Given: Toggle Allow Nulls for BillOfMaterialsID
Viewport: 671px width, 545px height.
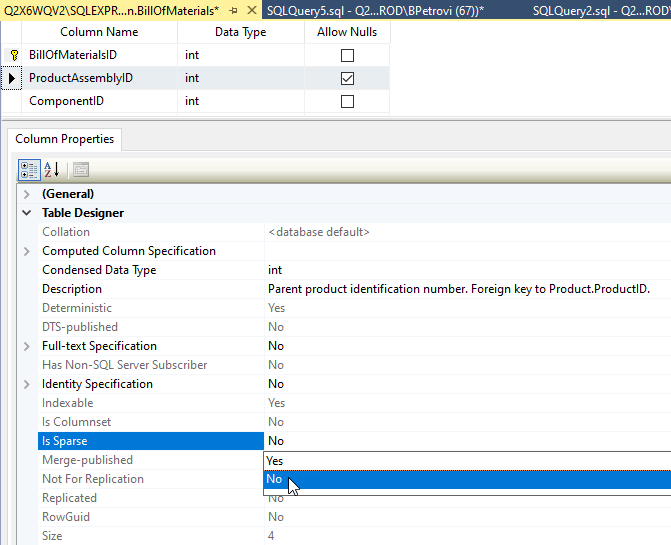Looking at the screenshot, I should coord(347,55).
